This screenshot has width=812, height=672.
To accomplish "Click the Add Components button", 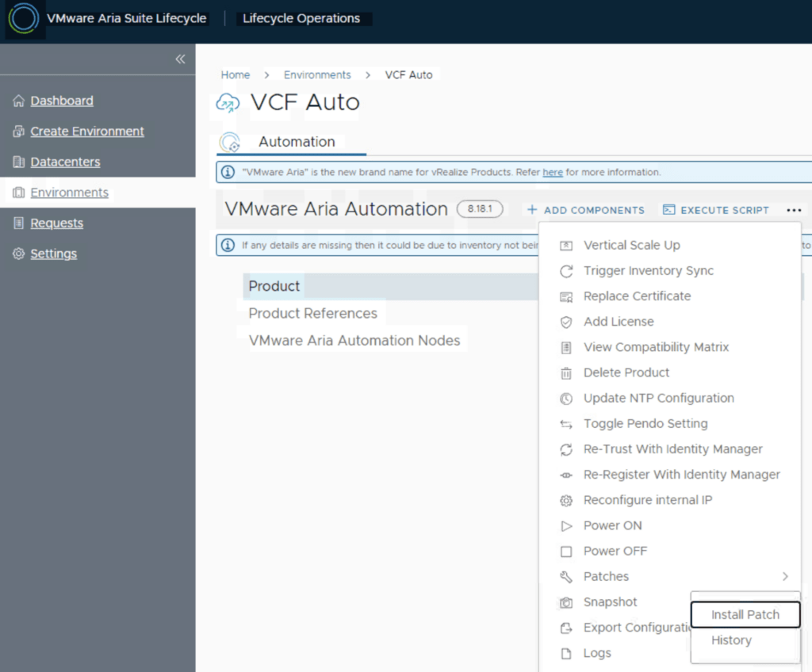I will pyautogui.click(x=586, y=210).
